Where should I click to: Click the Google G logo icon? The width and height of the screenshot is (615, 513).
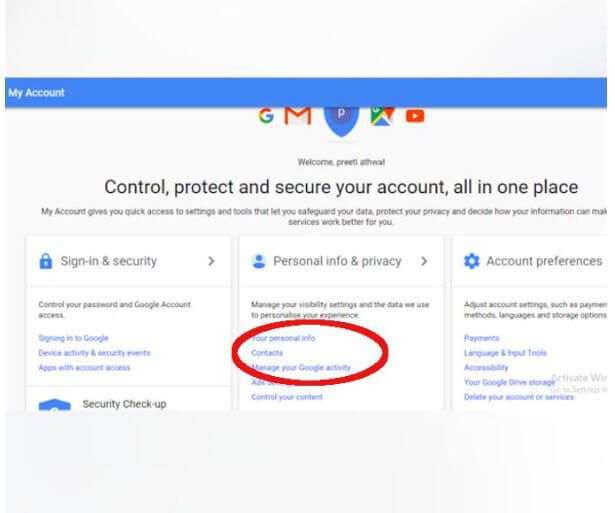pyautogui.click(x=266, y=116)
